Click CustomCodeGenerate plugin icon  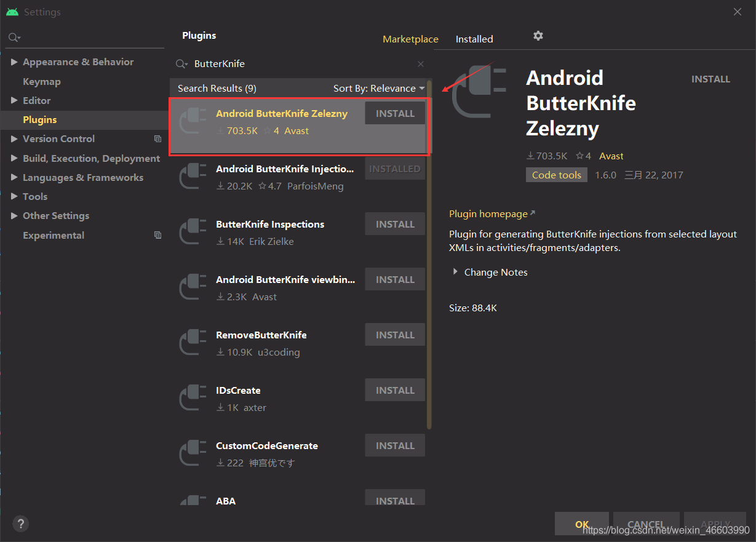pos(193,453)
